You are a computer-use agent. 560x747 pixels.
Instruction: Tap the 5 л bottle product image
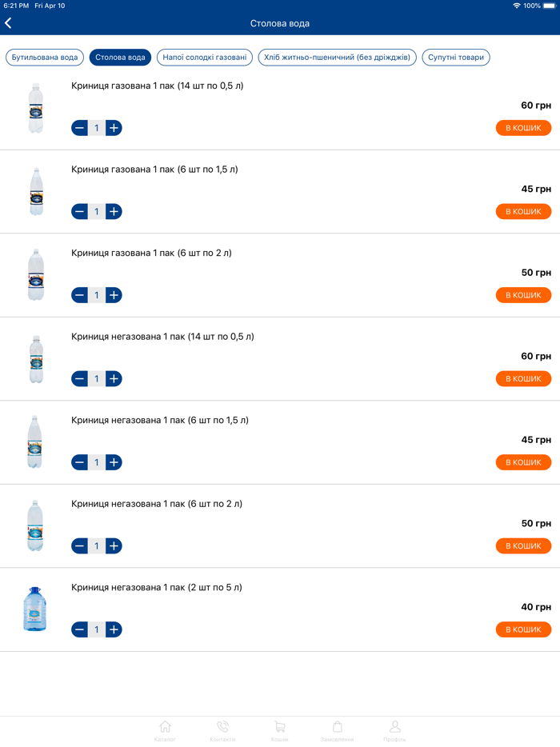35,609
